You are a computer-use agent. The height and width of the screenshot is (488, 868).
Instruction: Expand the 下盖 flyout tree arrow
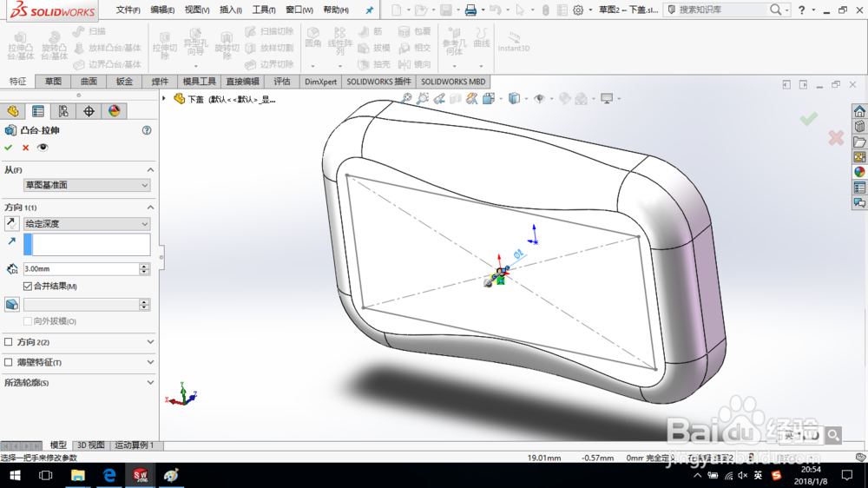tap(164, 99)
